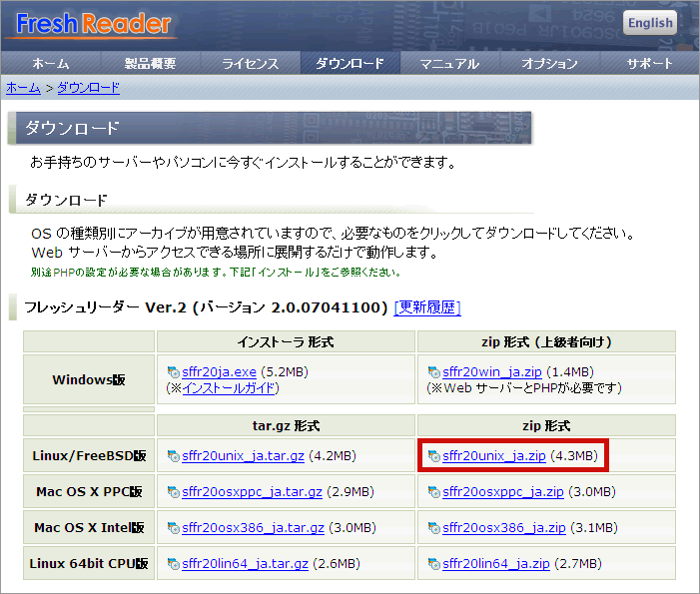Click download icon beside sffr20unix_ja.tar.gz
The width and height of the screenshot is (700, 594).
(x=173, y=456)
